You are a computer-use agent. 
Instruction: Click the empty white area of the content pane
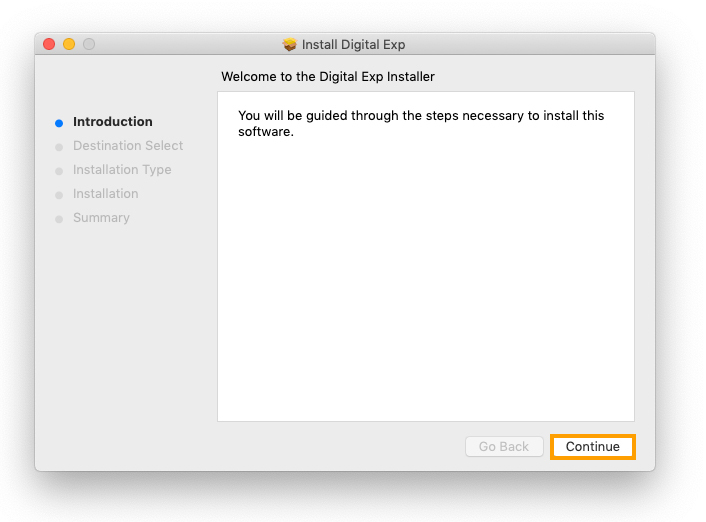tap(425, 290)
